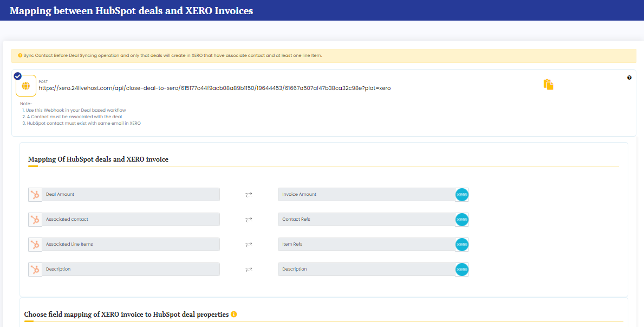
Task: Toggle sync direction arrows on Deal Amount row
Action: pyautogui.click(x=249, y=194)
